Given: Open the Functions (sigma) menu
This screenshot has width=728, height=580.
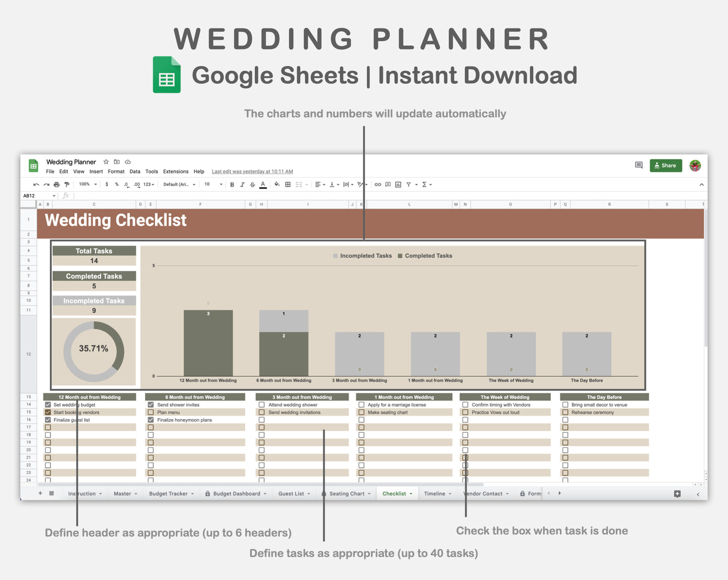Looking at the screenshot, I should (x=426, y=184).
